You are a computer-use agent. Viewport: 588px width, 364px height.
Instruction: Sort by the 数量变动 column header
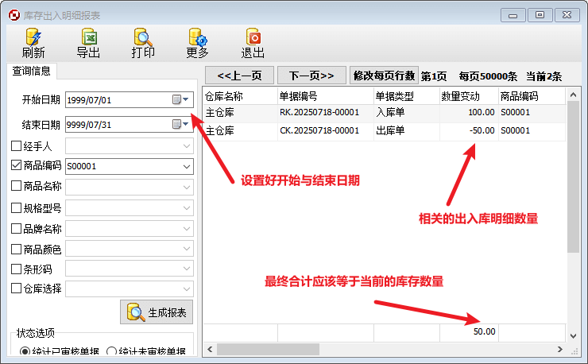(x=469, y=96)
